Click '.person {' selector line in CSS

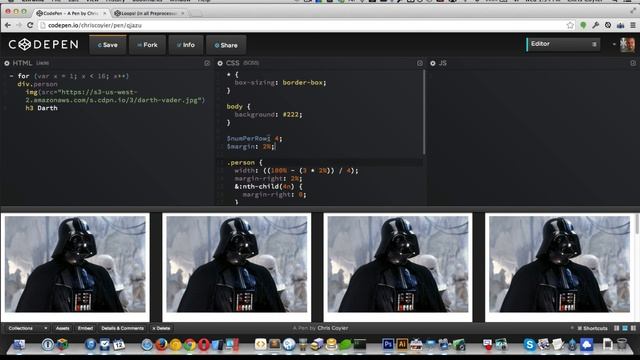(244, 162)
